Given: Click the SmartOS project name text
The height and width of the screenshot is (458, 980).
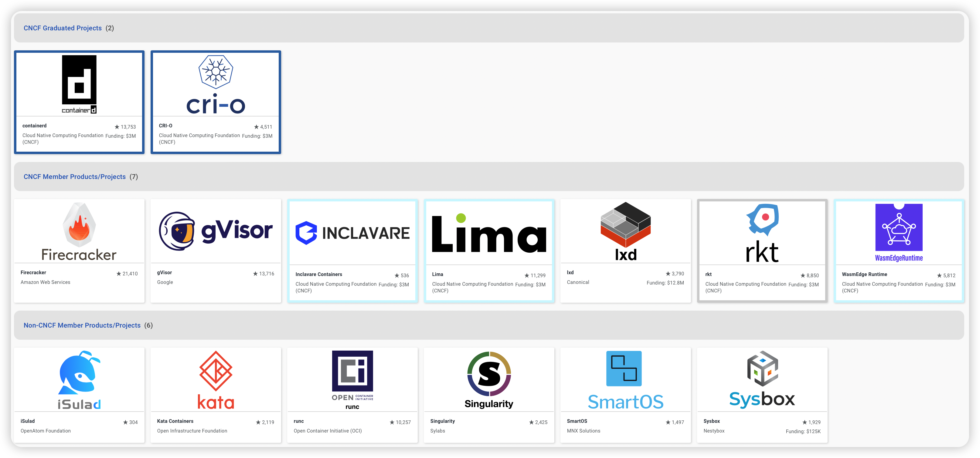Looking at the screenshot, I should [577, 421].
